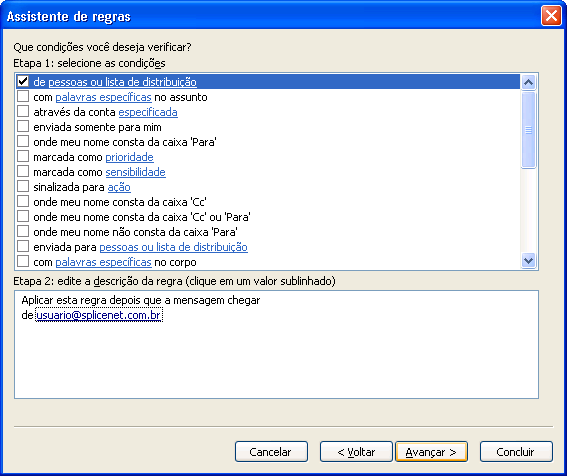This screenshot has width=567, height=476.
Task: Go back with the Voltar button
Action: tap(356, 452)
